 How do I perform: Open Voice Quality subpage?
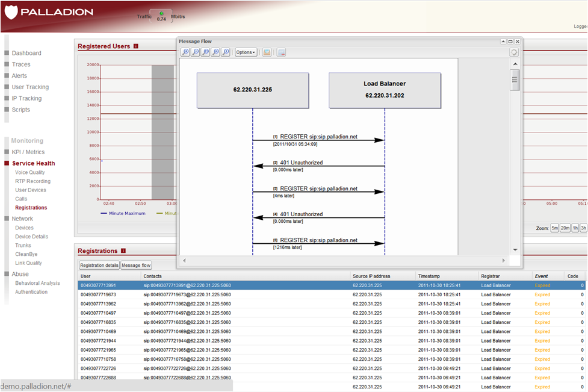click(30, 172)
